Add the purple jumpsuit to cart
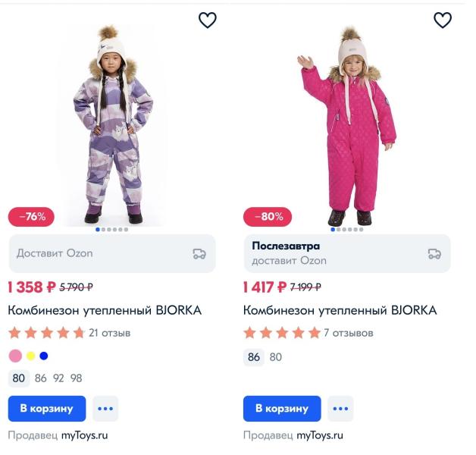476x455 pixels. tap(46, 409)
